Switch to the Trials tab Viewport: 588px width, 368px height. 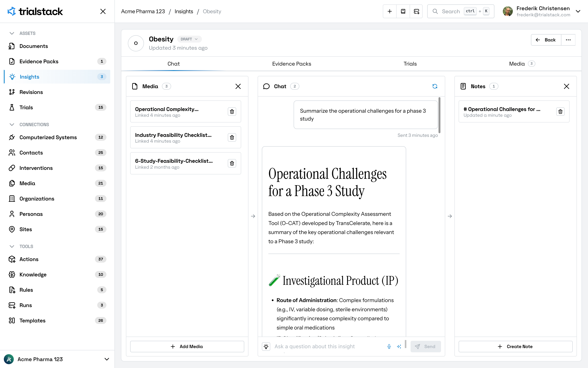[x=410, y=64]
